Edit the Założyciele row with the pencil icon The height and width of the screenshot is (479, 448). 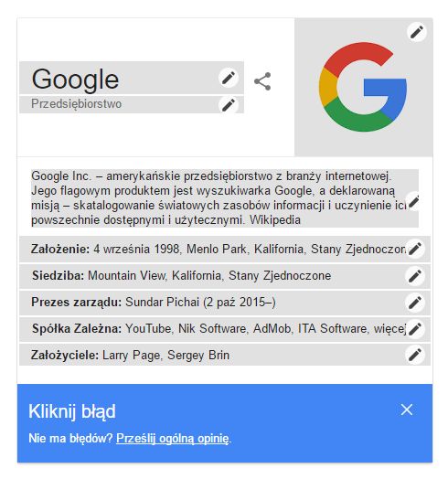415,355
